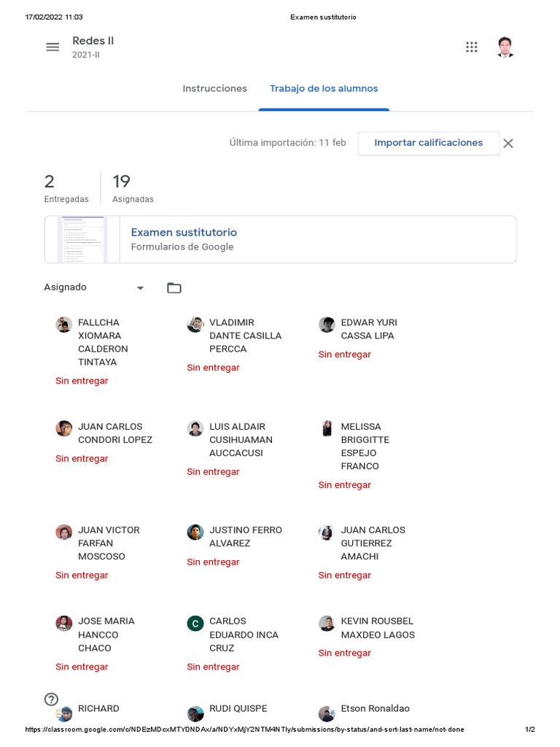Open the Drive folder icon
Viewport: 560px width, 747px height.
174,287
